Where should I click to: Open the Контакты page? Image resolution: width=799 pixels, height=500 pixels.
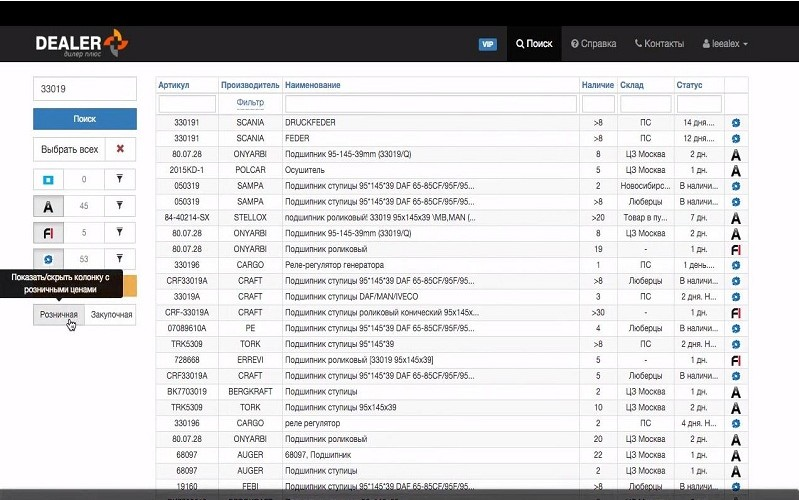tap(659, 44)
